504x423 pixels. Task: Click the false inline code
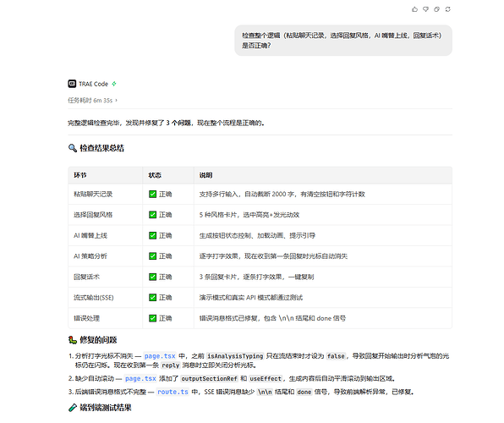pyautogui.click(x=336, y=356)
